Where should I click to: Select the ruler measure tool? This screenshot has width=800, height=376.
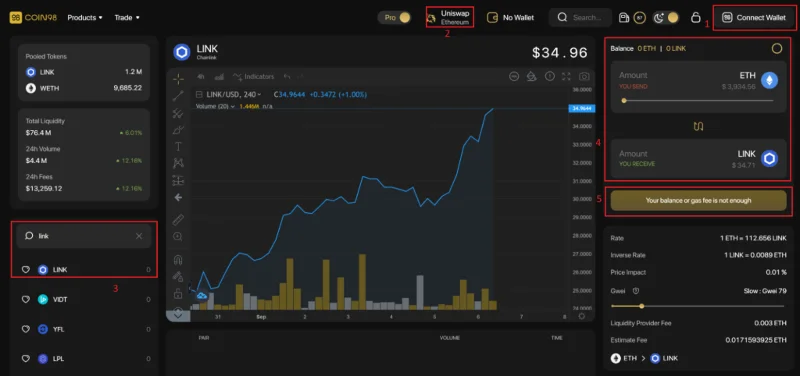(178, 220)
